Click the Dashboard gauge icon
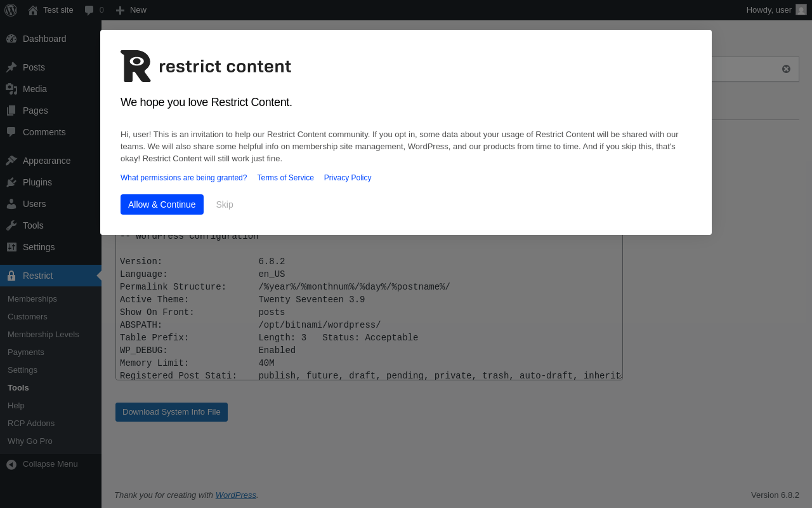This screenshot has width=812, height=508. pyautogui.click(x=11, y=39)
